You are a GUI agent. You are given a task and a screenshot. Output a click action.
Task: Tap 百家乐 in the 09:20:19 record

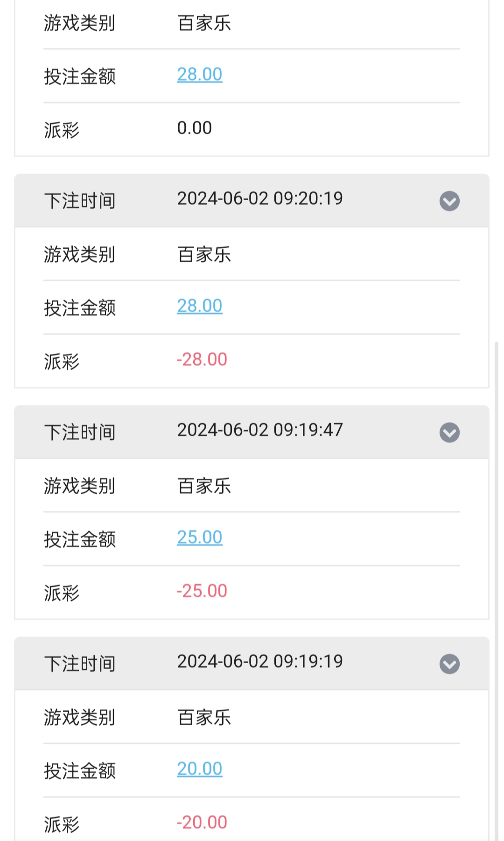point(204,255)
